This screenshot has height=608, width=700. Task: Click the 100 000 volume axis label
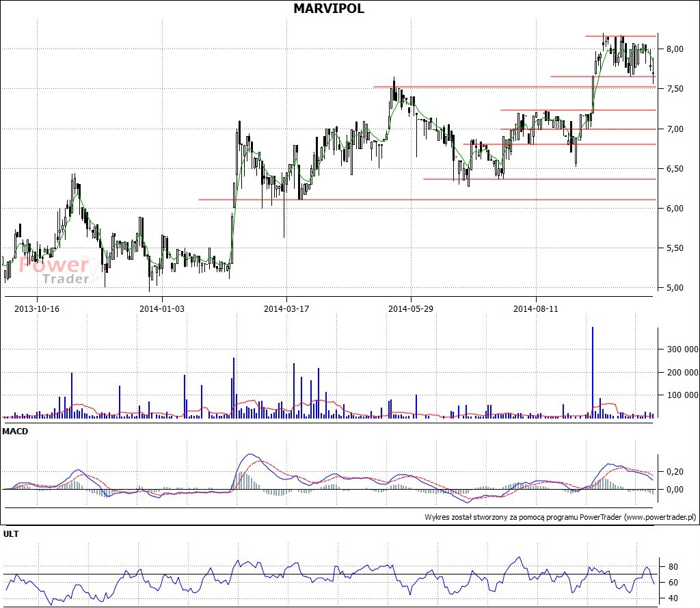pyautogui.click(x=683, y=395)
